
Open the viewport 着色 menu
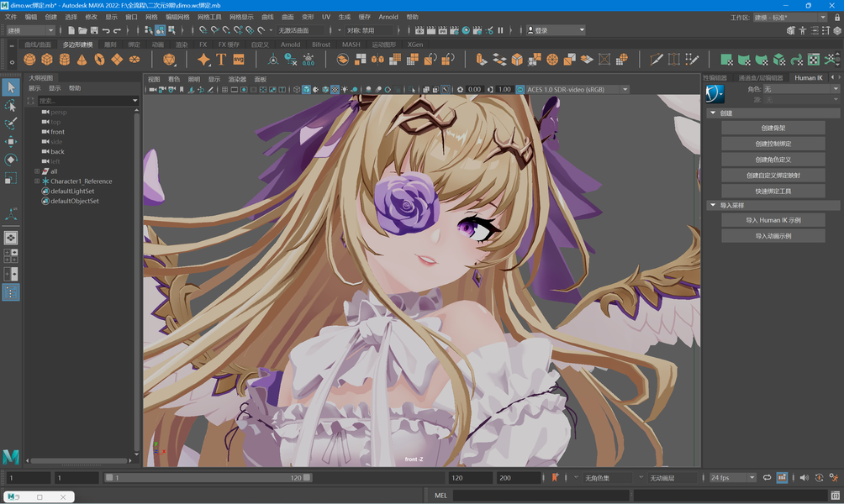click(174, 79)
